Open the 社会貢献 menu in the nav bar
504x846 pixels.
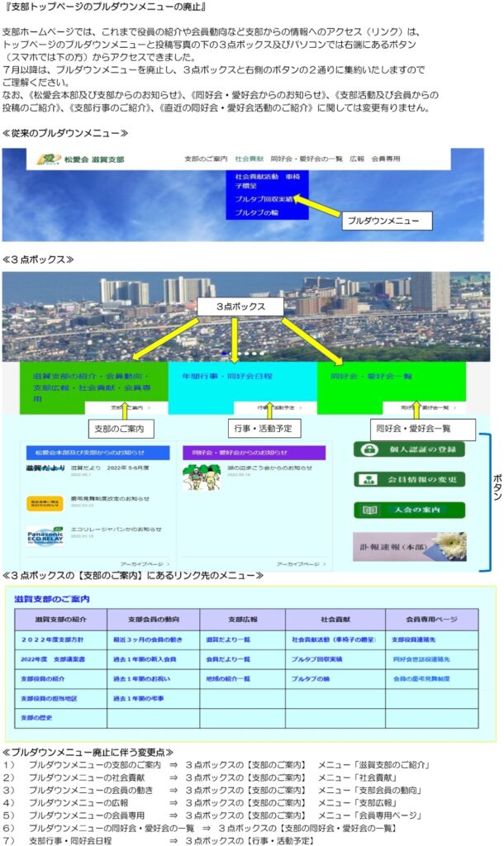(x=249, y=158)
